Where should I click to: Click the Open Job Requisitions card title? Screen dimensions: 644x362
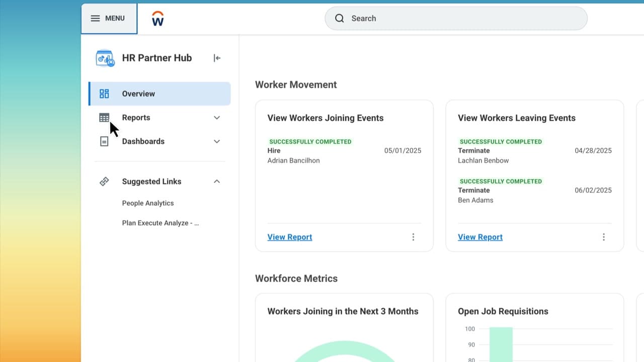pos(503,311)
